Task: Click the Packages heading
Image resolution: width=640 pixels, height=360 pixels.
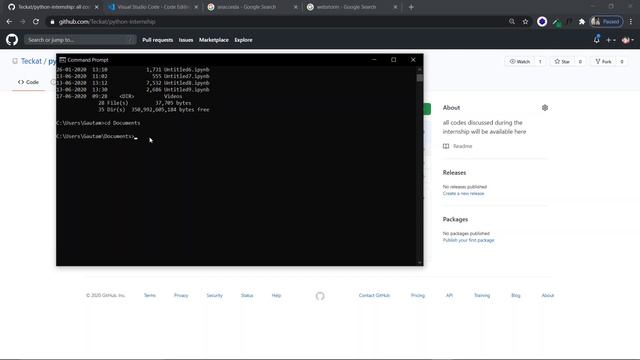Action: coord(455,220)
